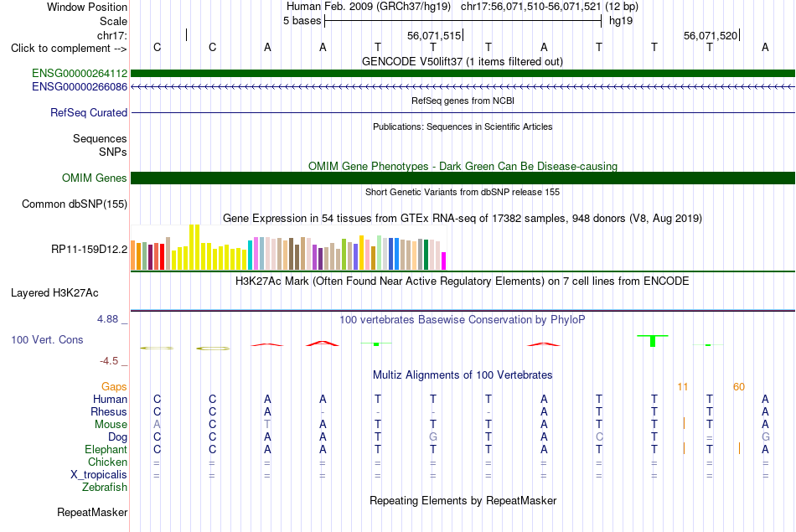
Task: Click the tallest green PhyloP conservation bar
Action: (x=653, y=341)
